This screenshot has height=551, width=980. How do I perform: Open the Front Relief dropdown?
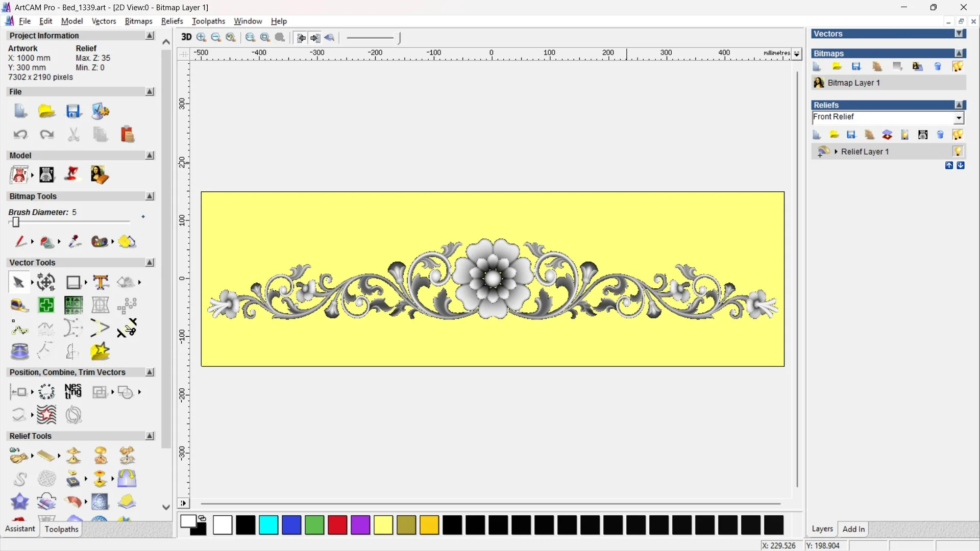(959, 118)
